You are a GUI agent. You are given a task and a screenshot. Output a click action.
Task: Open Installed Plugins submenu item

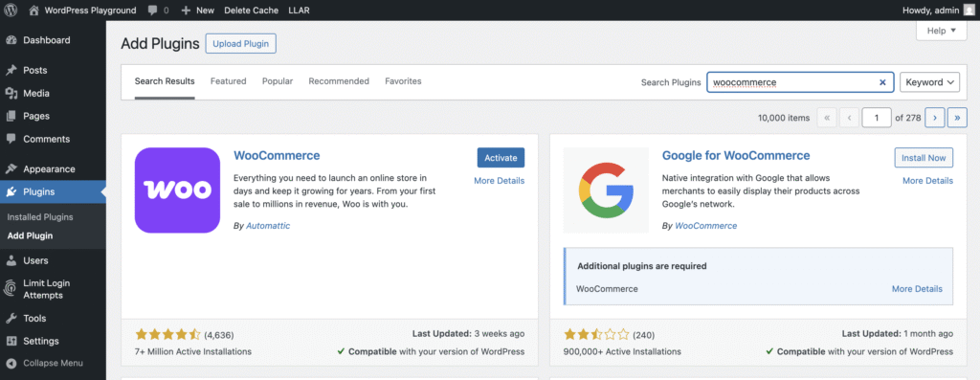40,217
